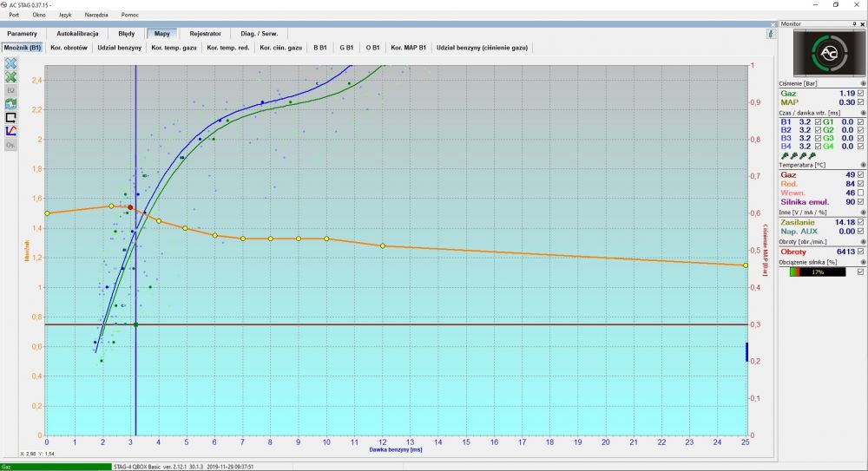Screen dimensions: 868x471
Task: Click the black square selection icon
Action: point(10,117)
